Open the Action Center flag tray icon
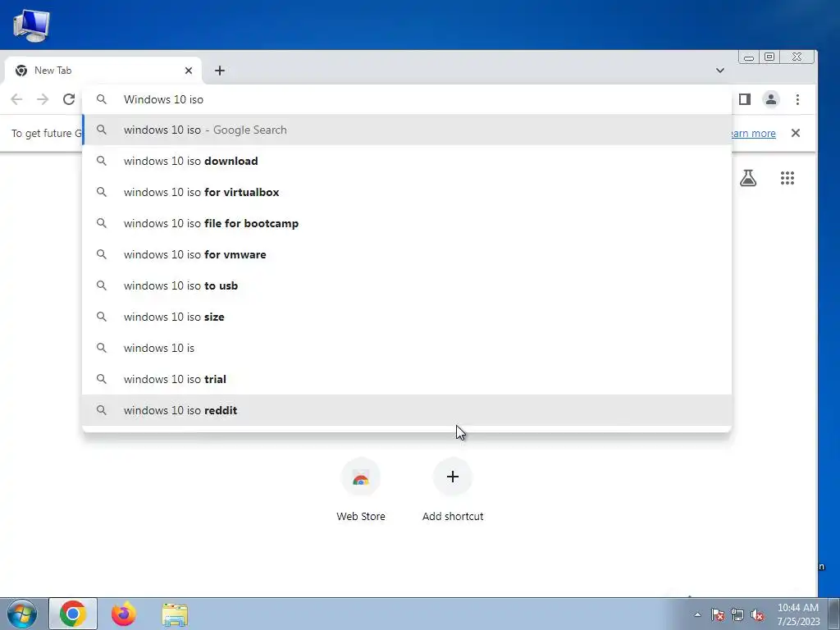840x630 pixels. coord(717,614)
